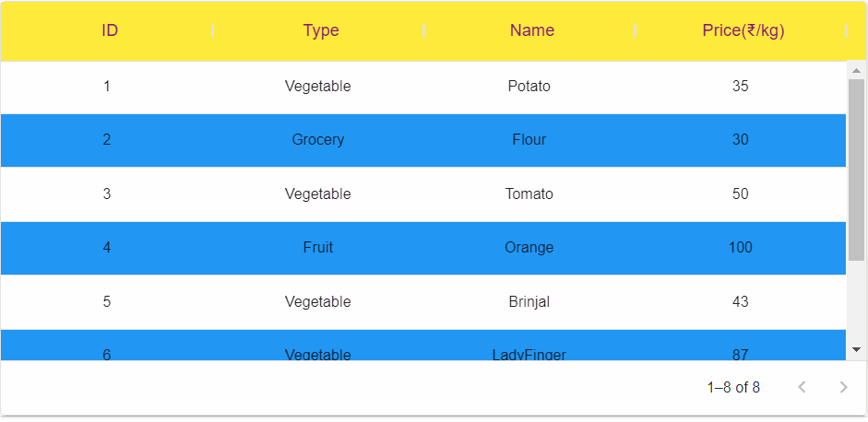This screenshot has width=868, height=422.
Task: Click the column separator after ID header
Action: click(x=212, y=31)
